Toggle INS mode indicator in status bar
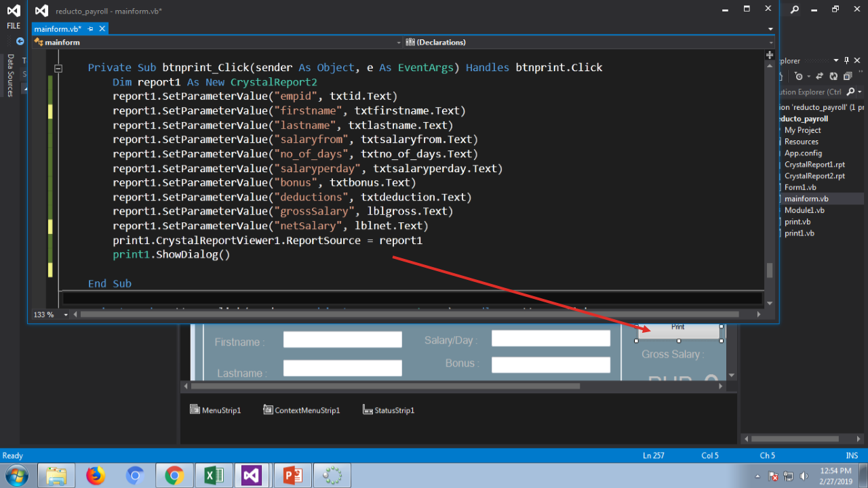This screenshot has height=488, width=868. pos(852,455)
